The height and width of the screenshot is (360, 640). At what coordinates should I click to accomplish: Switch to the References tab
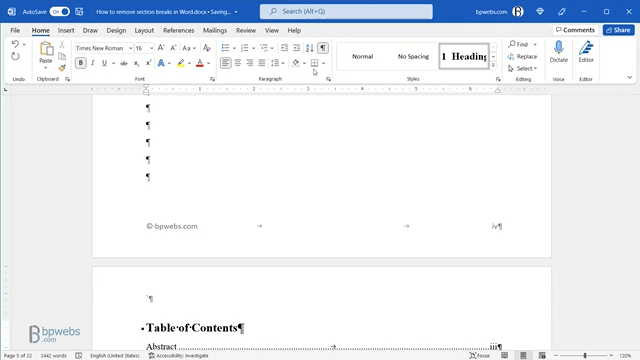tap(178, 30)
